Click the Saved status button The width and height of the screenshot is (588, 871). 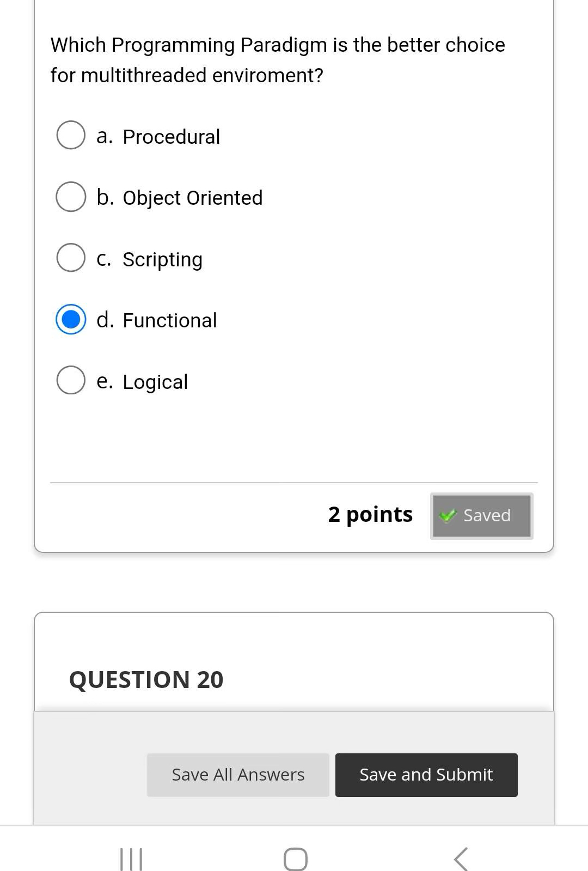(481, 515)
